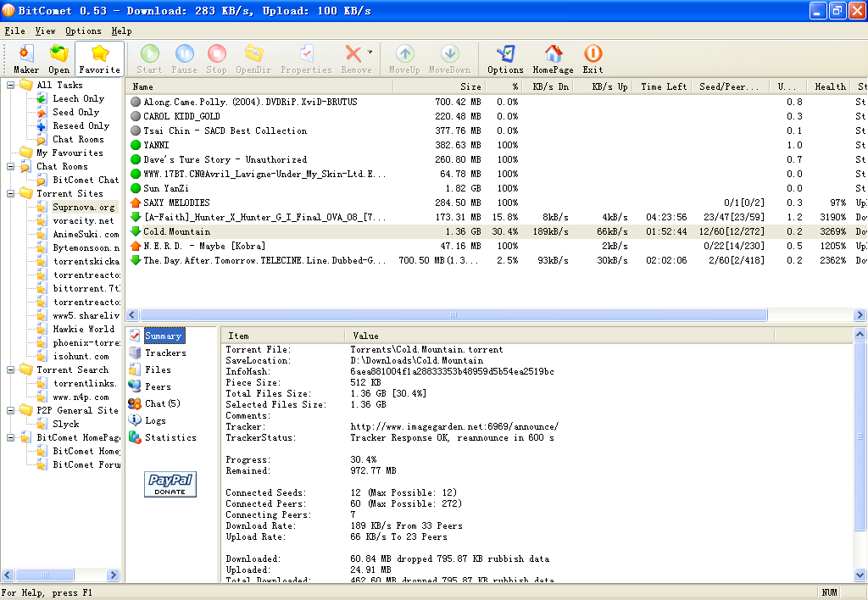868x600 pixels.
Task: Collapse the Torrent Search tree node
Action: coord(11,370)
